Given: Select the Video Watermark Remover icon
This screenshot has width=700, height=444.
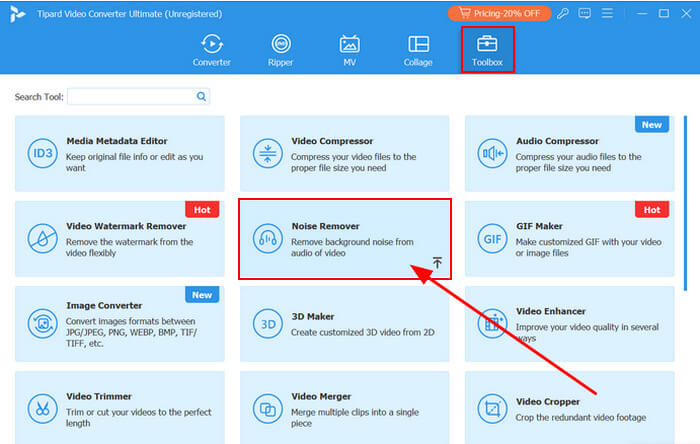Looking at the screenshot, I should pyautogui.click(x=43, y=238).
